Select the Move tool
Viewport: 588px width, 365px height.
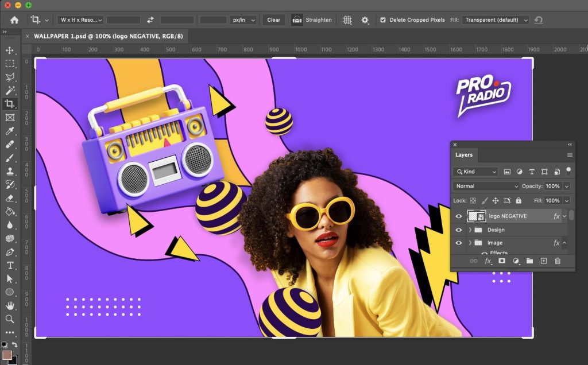(10, 51)
